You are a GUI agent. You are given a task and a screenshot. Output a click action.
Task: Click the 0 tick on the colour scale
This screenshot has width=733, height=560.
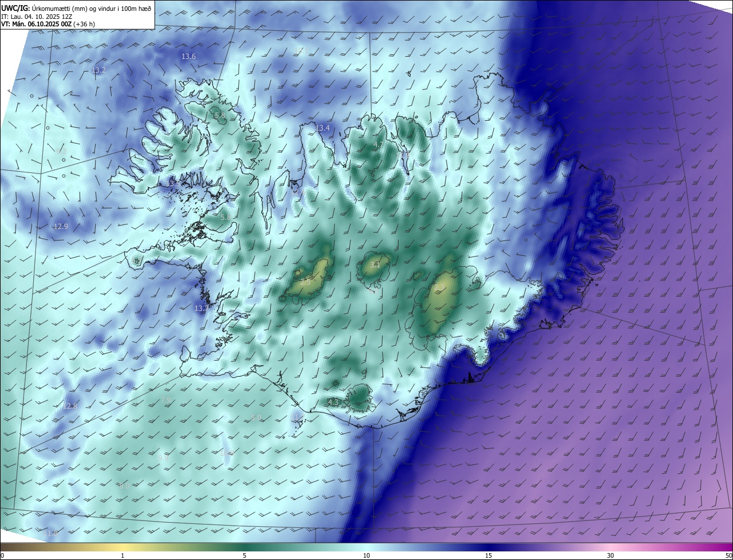point(2,555)
